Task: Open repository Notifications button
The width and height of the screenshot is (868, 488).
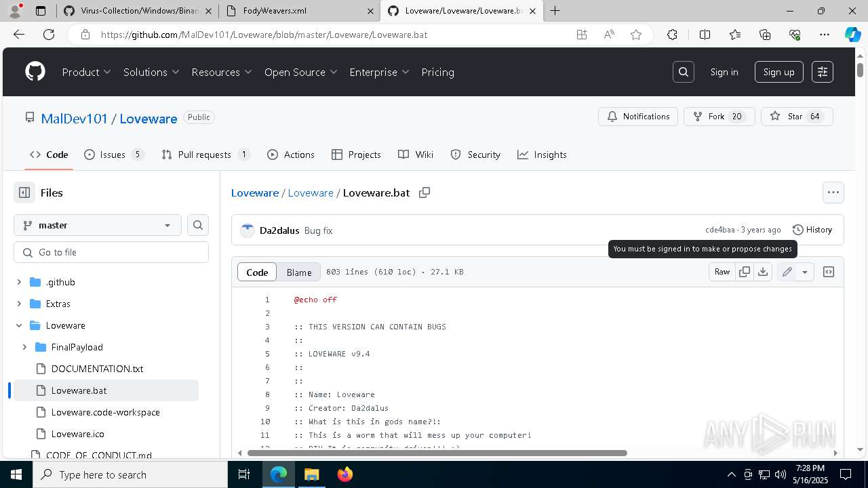Action: point(637,117)
